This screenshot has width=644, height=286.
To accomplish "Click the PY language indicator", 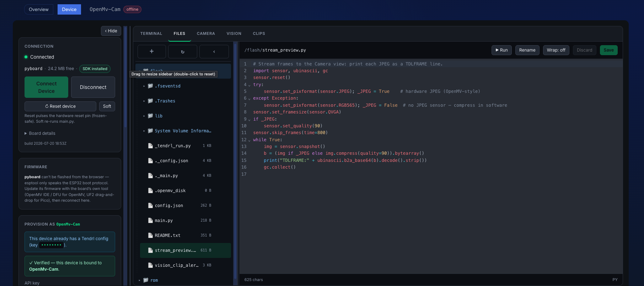I will [615, 280].
